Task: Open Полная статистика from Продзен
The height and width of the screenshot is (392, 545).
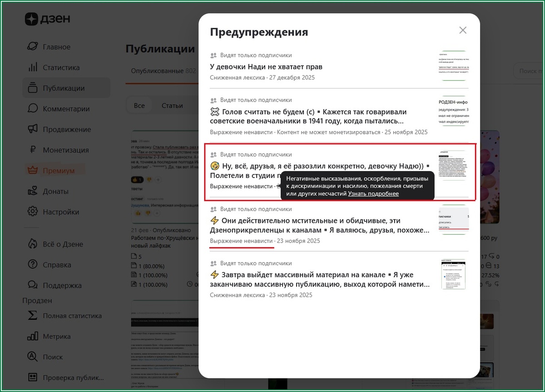Action: (x=73, y=315)
